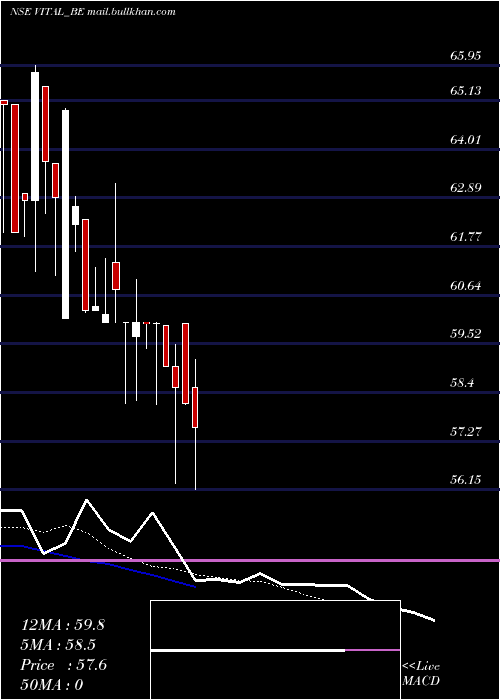Screen dimensions: 500x700
Task: Click the magenta horizontal MACD baseline
Action: tap(250, 560)
